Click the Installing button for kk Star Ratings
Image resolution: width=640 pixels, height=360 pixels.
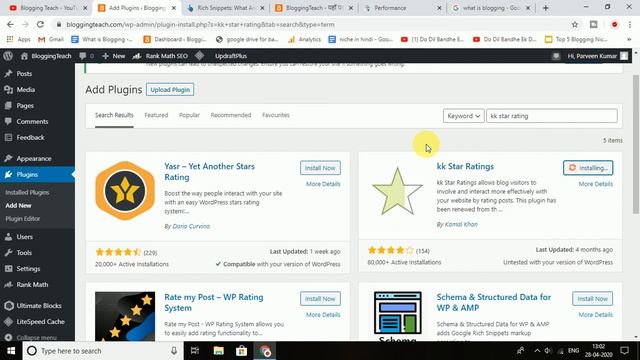[588, 168]
